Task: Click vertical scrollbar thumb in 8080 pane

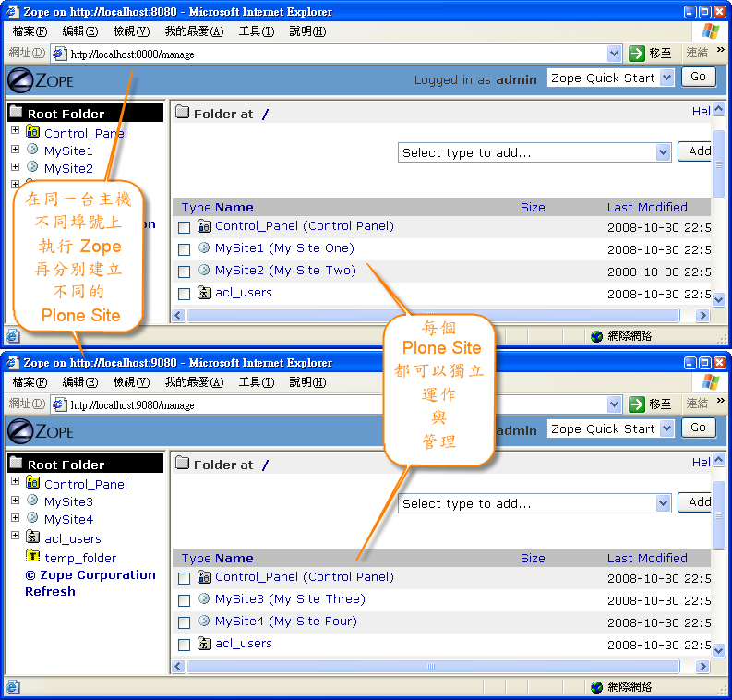Action: click(718, 164)
